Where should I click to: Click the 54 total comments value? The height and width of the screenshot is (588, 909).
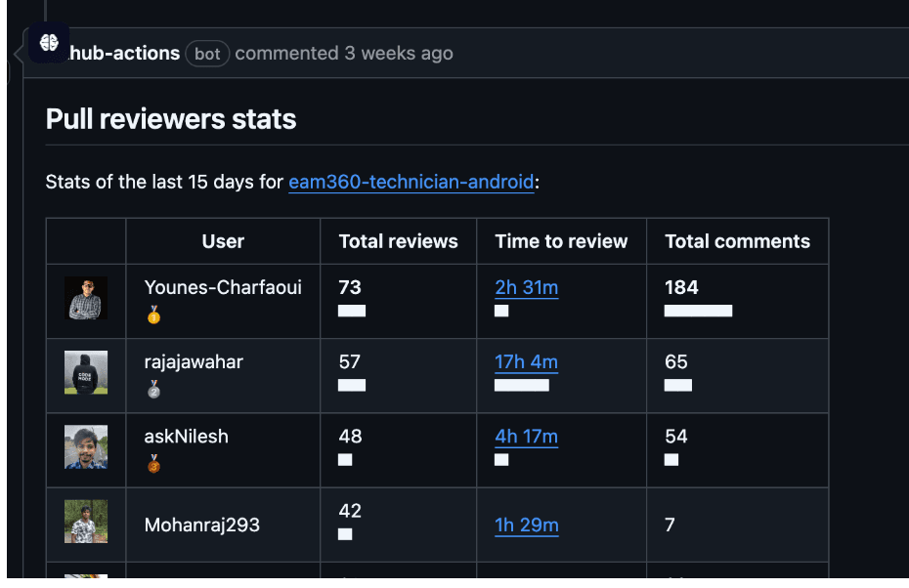676,437
